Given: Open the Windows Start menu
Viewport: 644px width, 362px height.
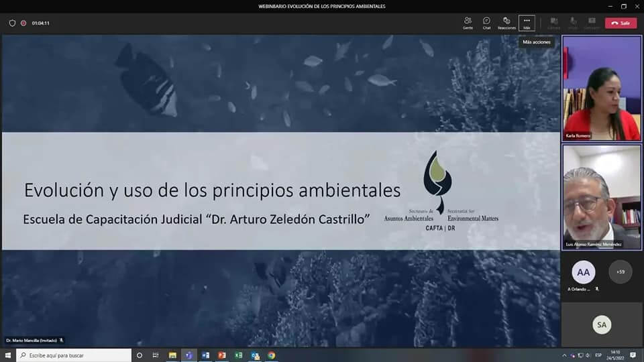Looking at the screenshot, I should [8, 355].
